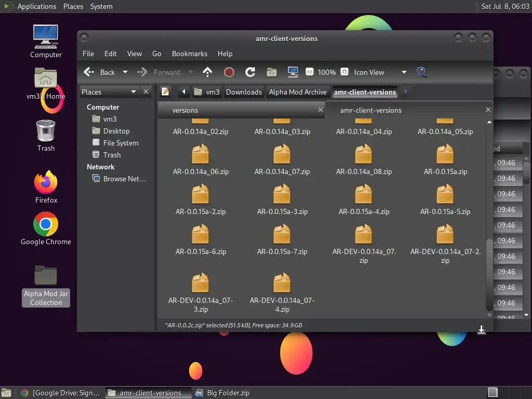Click the magnifier Search icon

[421, 72]
